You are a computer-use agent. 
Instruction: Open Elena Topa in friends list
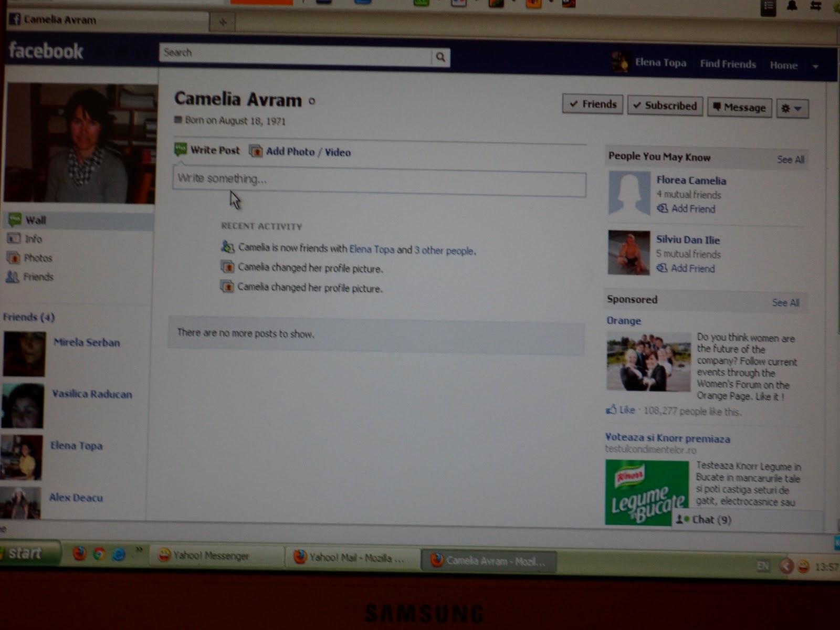pyautogui.click(x=76, y=446)
